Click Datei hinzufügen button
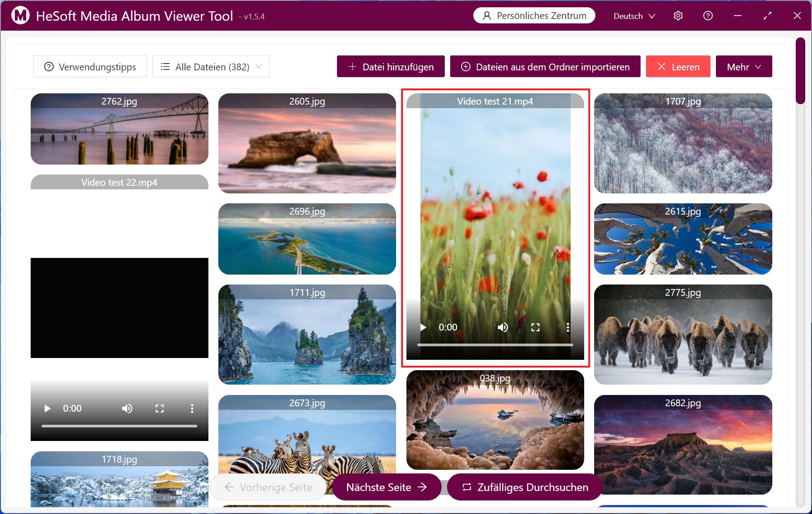Screen dimensions: 812x514 (x=391, y=67)
